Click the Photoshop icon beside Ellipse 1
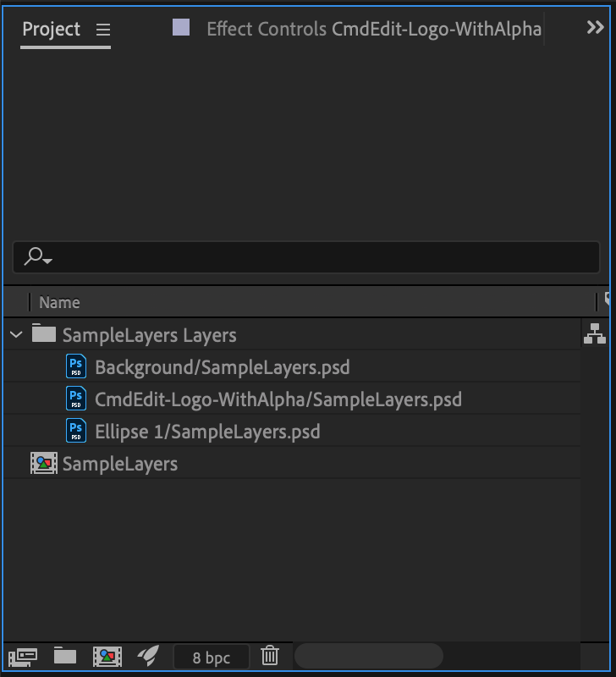 (76, 431)
